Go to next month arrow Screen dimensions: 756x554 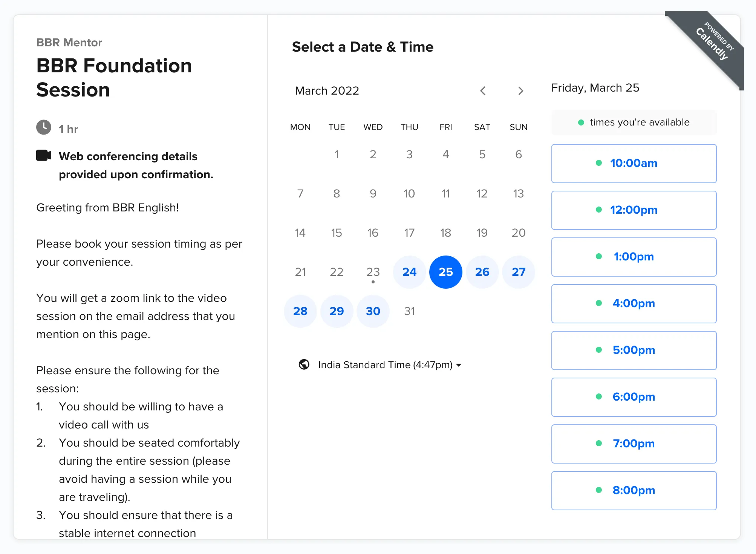520,91
